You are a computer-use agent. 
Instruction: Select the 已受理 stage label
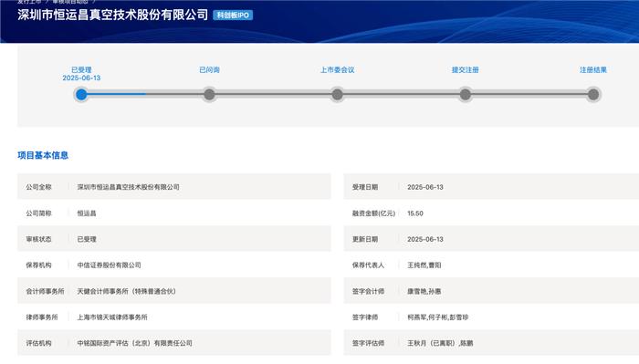pyautogui.click(x=81, y=69)
